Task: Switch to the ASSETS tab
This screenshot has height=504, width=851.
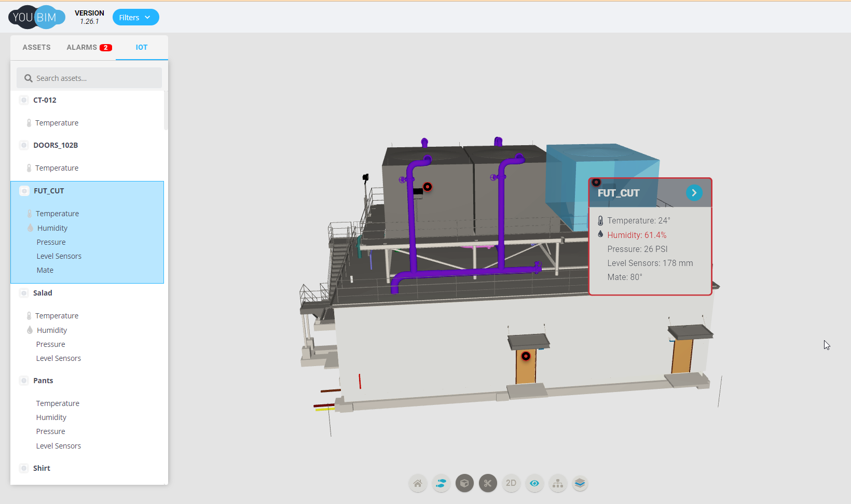Action: (36, 47)
